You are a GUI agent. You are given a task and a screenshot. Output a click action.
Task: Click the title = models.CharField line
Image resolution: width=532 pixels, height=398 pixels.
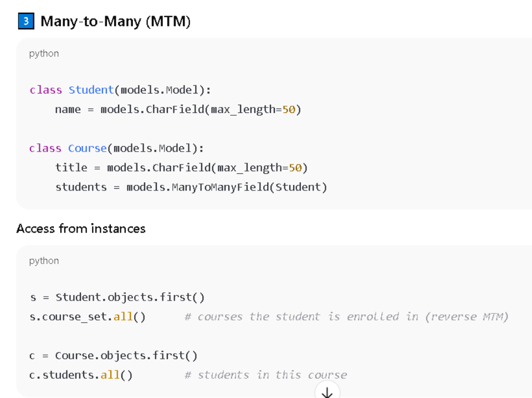point(181,168)
